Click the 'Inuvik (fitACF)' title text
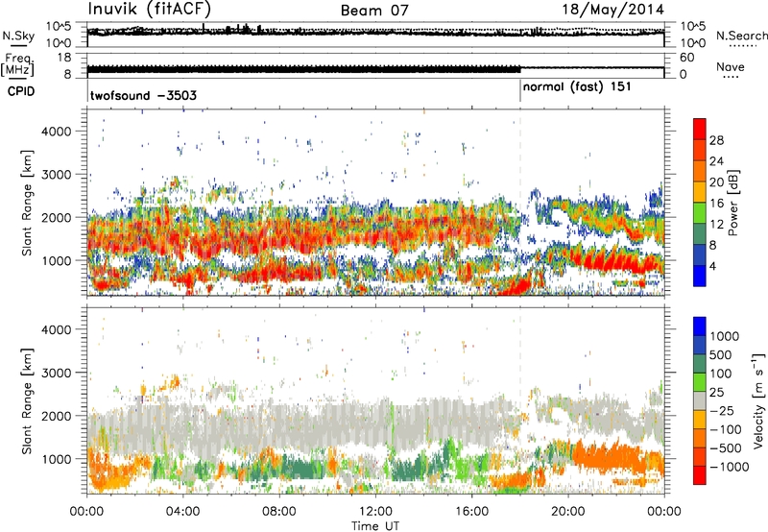This screenshot has height=532, width=768. pyautogui.click(x=149, y=9)
